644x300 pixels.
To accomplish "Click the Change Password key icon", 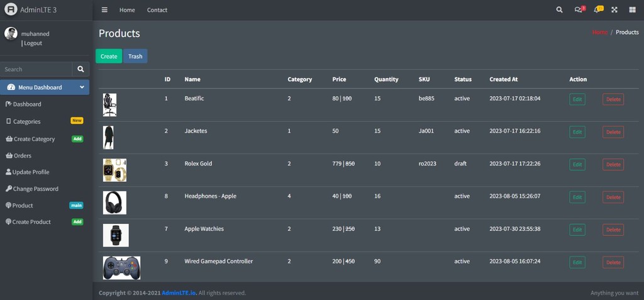I will [x=9, y=189].
